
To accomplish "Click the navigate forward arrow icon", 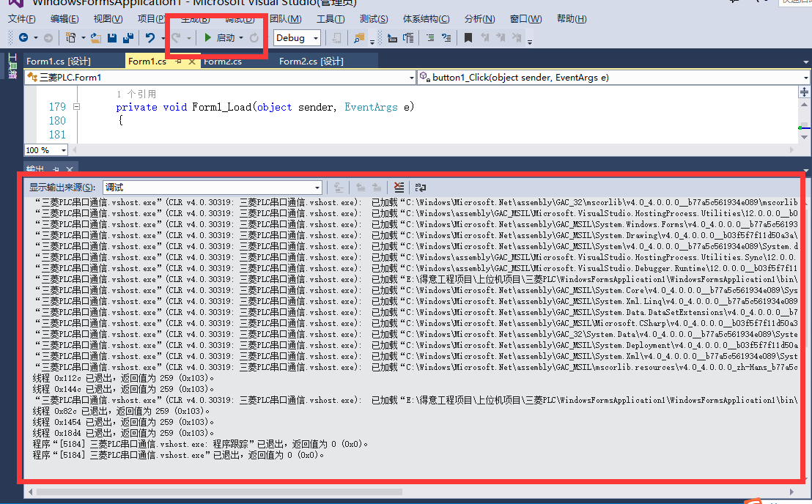I will pyautogui.click(x=48, y=38).
